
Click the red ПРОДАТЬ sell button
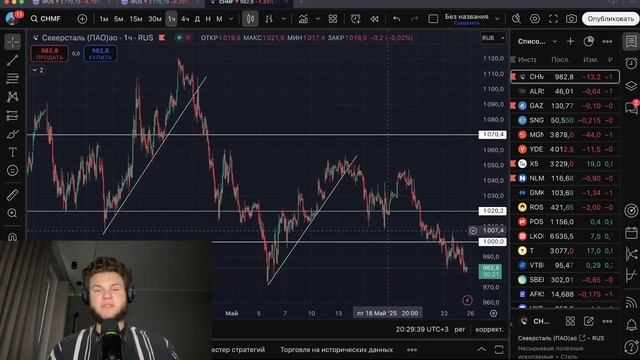(49, 54)
